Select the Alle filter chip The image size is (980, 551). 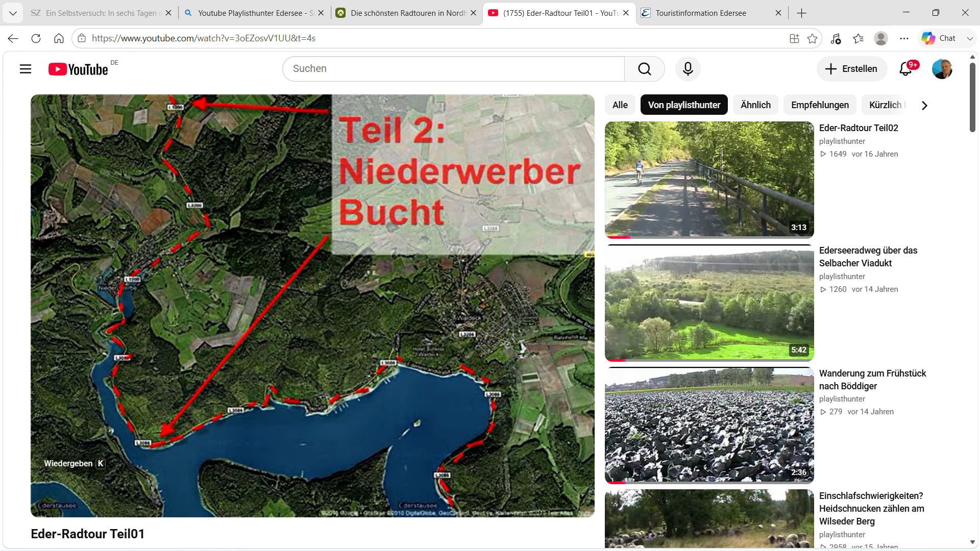[x=620, y=105]
